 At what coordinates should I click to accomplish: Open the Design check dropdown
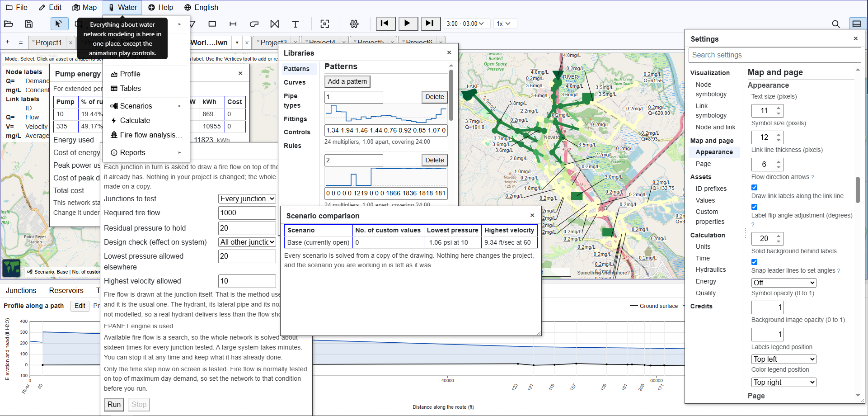coord(247,242)
